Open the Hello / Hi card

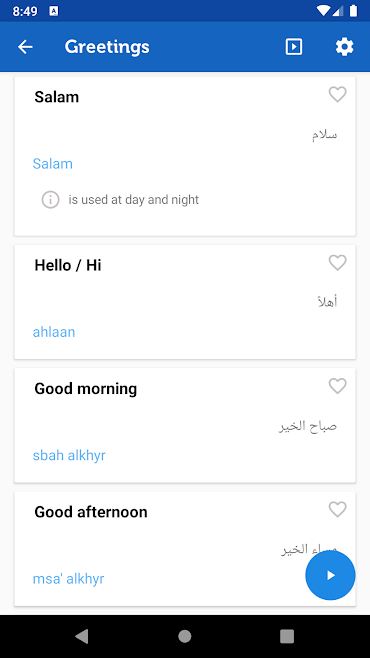point(185,302)
